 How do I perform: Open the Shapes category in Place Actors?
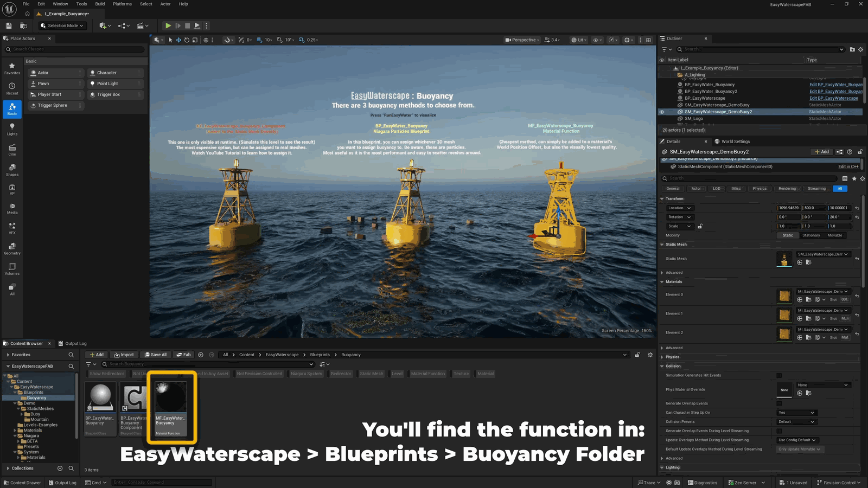[12, 170]
